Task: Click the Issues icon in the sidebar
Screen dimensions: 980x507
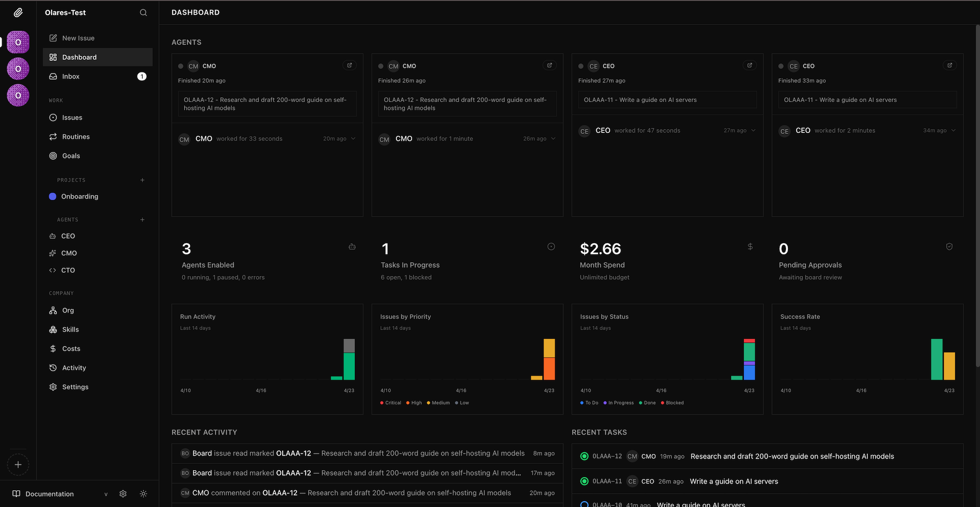Action: point(53,117)
